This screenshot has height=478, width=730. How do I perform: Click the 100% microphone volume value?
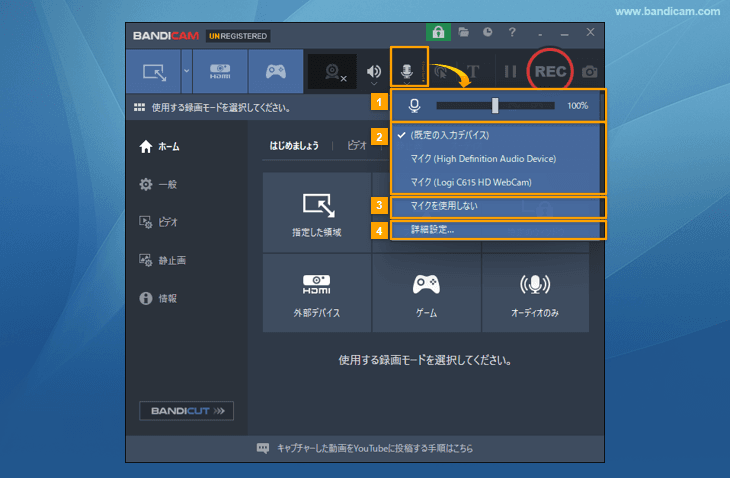click(x=577, y=106)
